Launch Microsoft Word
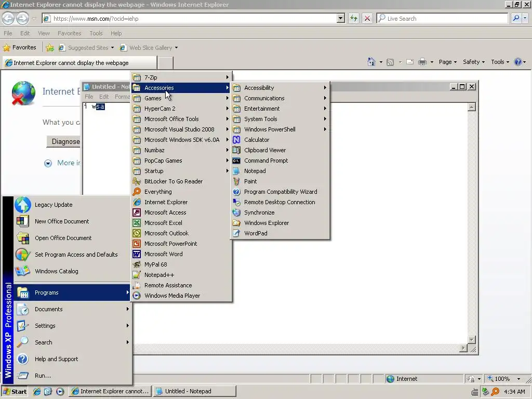Viewport: 532px width, 399px height. click(x=181, y=254)
